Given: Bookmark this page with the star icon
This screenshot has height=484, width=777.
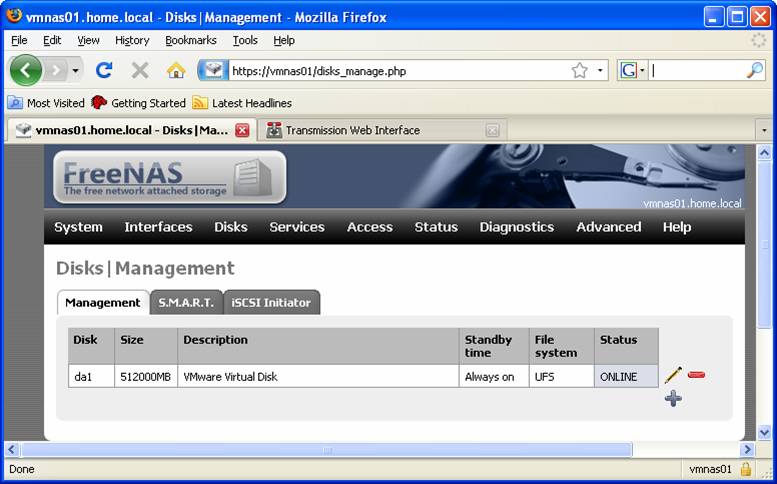Looking at the screenshot, I should click(579, 71).
